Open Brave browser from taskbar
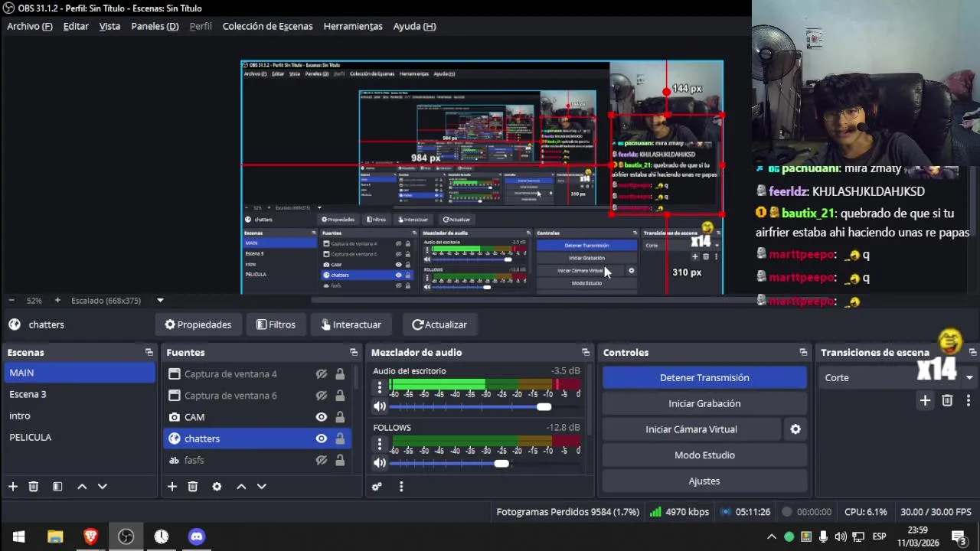980x551 pixels. pyautogui.click(x=90, y=536)
